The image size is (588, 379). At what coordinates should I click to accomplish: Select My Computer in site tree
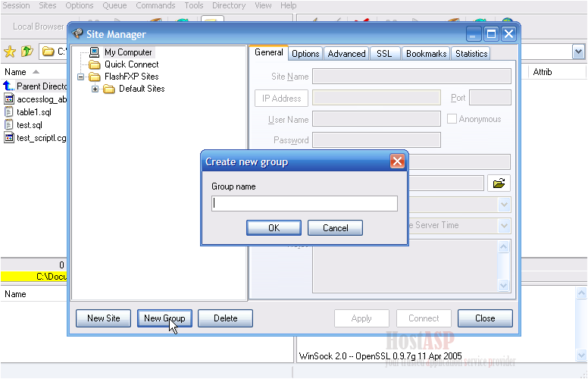[128, 52]
